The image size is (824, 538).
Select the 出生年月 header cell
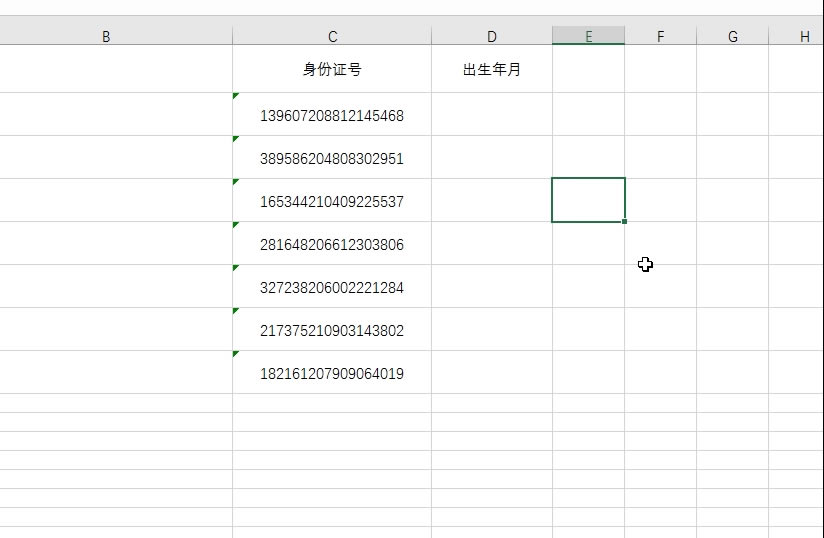(492, 70)
